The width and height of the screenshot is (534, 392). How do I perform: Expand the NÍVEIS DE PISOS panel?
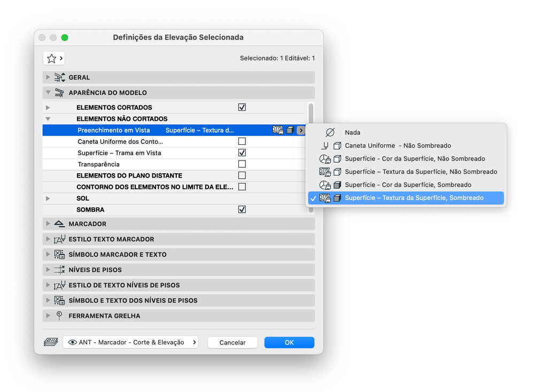pos(48,270)
